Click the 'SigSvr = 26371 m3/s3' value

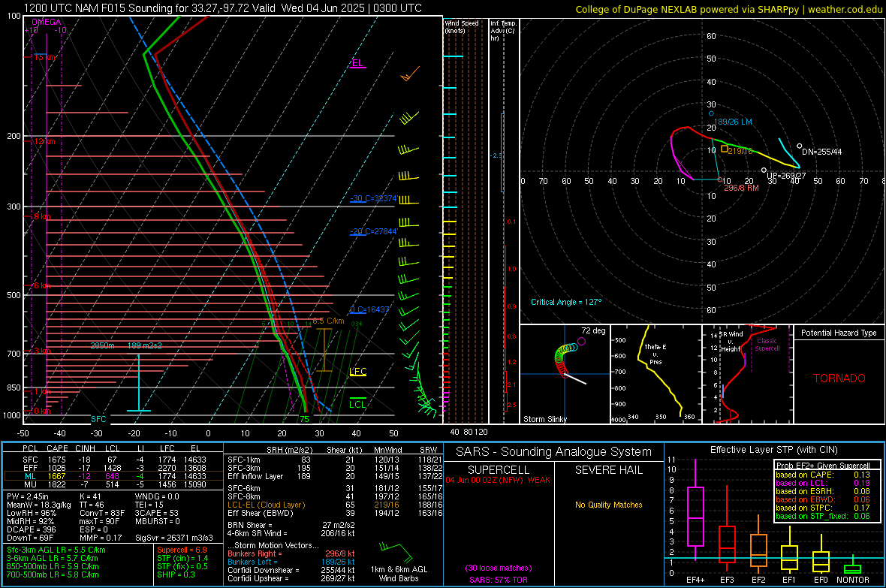tap(174, 538)
